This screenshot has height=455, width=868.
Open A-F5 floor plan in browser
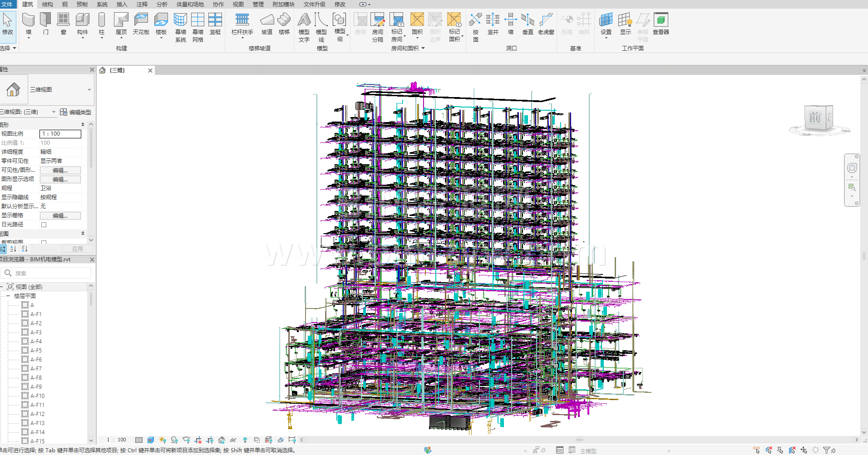click(x=36, y=350)
